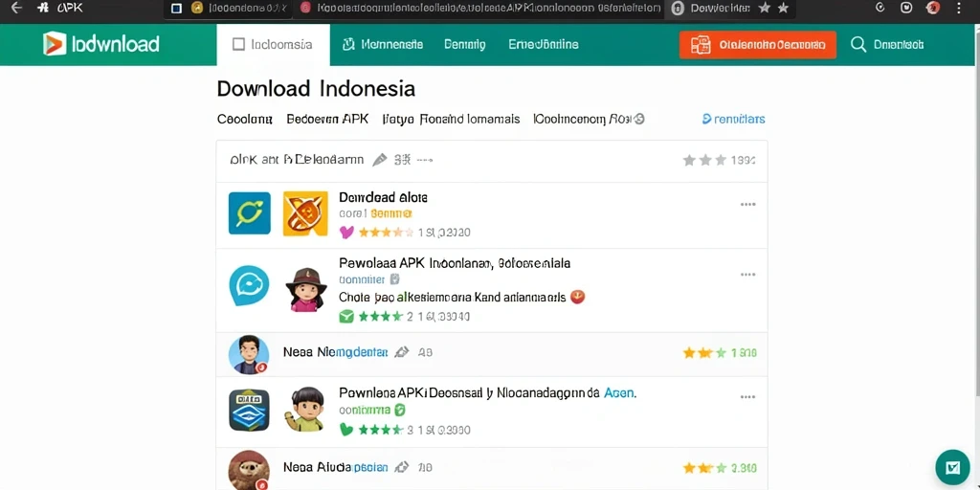Click the Nesa Nlemgdentar user avatar

(x=249, y=354)
